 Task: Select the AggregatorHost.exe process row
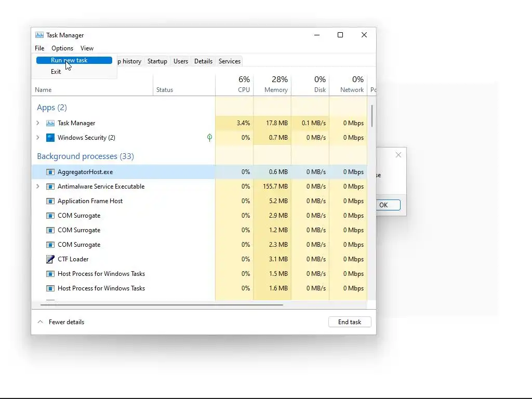click(199, 172)
